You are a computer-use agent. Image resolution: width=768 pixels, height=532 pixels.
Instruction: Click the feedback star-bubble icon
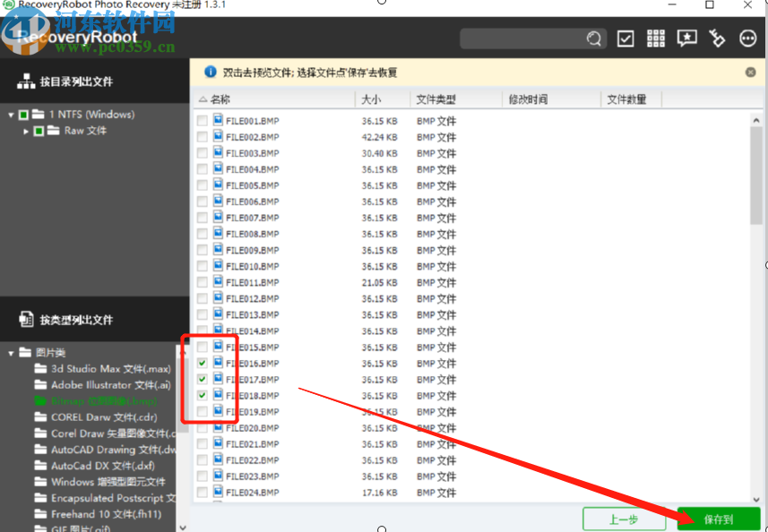[x=686, y=38]
